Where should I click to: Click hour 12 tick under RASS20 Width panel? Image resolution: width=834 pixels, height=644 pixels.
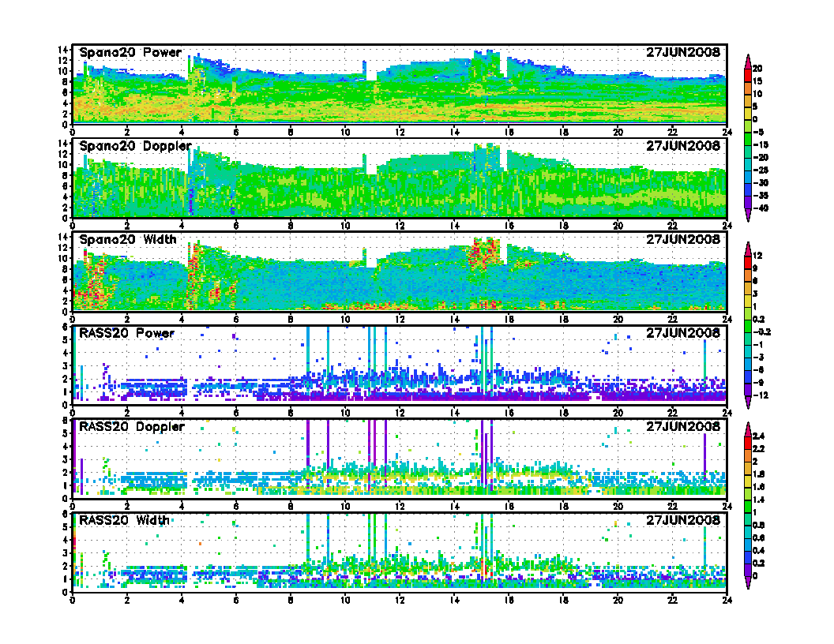[400, 599]
